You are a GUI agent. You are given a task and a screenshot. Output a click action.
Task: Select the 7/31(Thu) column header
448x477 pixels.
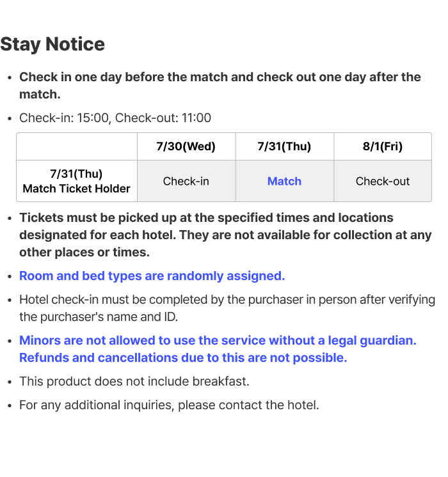[284, 146]
